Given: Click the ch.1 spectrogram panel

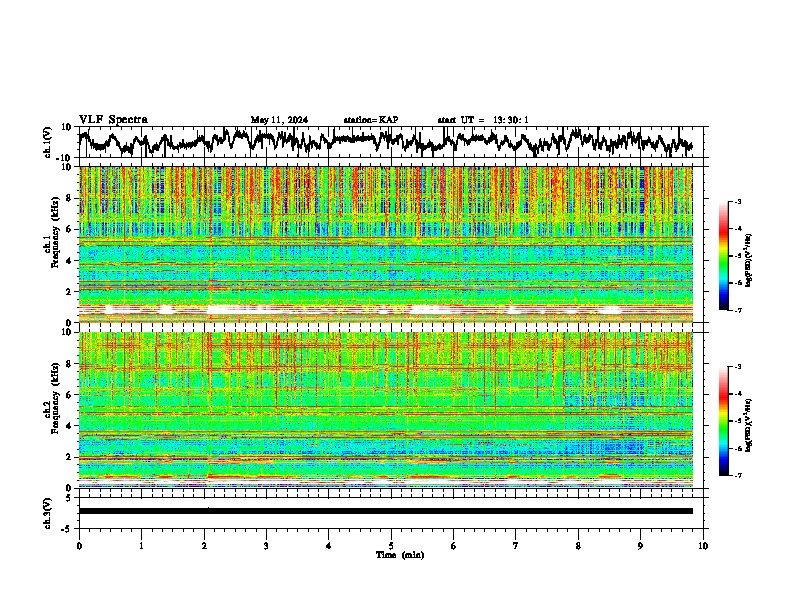Looking at the screenshot, I should [385, 244].
